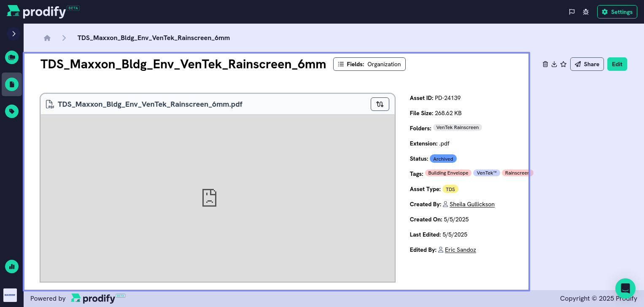Delete asset using the trash icon
Viewport: 644px width, 307px height.
(x=545, y=64)
